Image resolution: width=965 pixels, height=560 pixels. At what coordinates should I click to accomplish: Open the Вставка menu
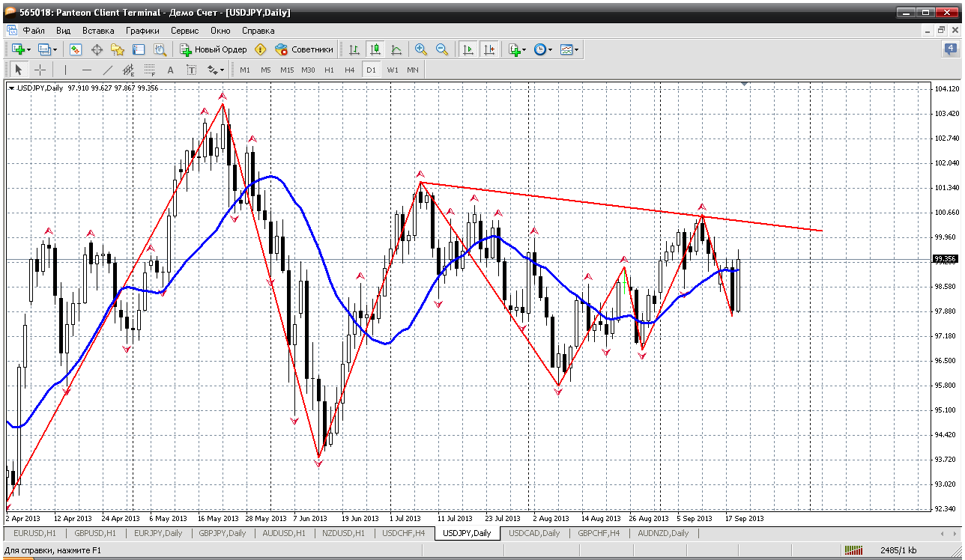pos(98,31)
